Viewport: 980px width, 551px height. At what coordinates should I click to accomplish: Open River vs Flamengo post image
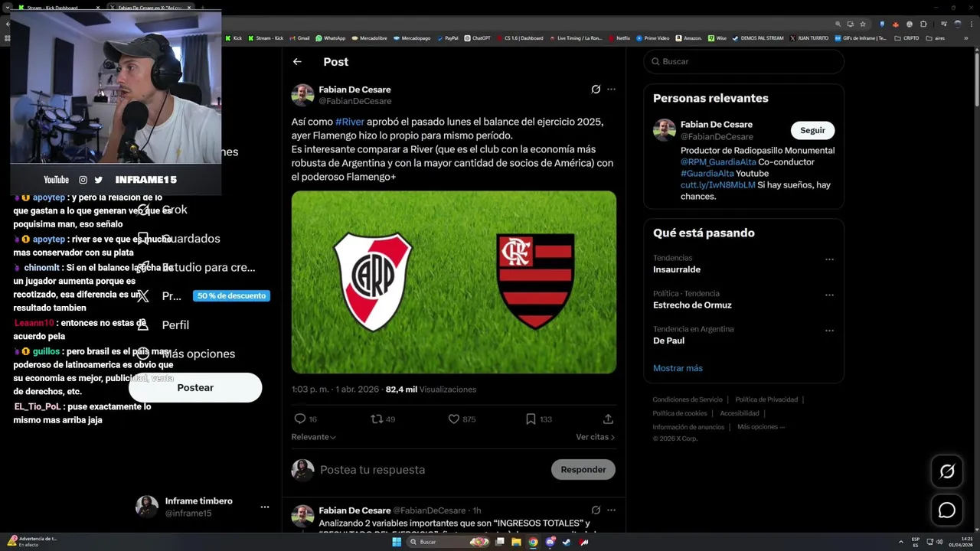click(454, 282)
